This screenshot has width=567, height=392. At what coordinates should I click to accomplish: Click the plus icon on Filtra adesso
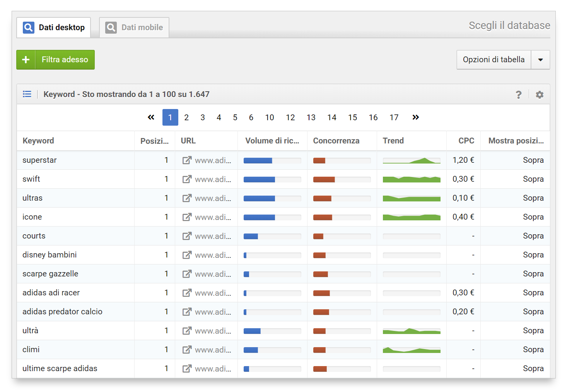[26, 60]
